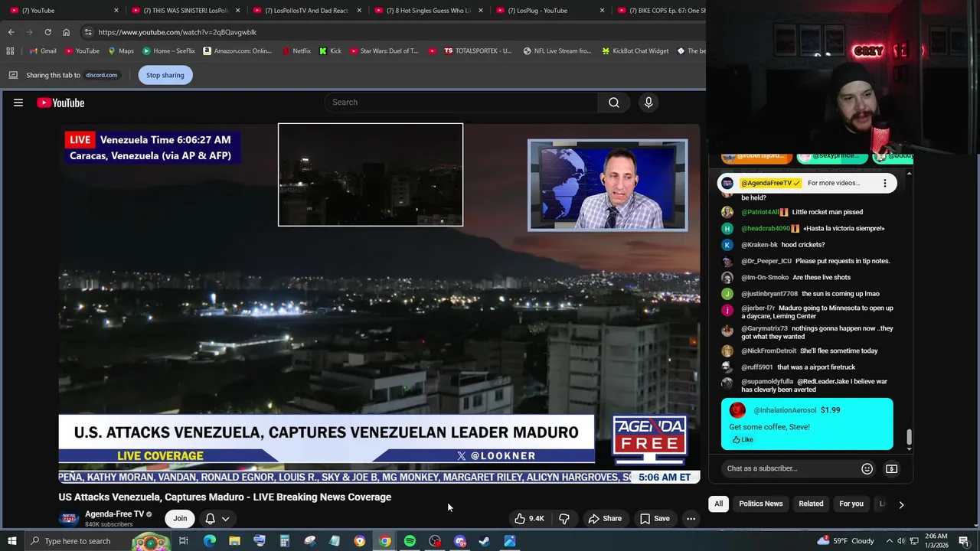Open the Maps bookmark

121,51
